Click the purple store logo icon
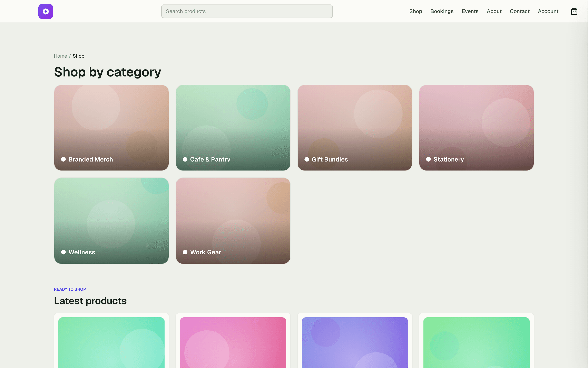This screenshot has width=588, height=368. [46, 11]
